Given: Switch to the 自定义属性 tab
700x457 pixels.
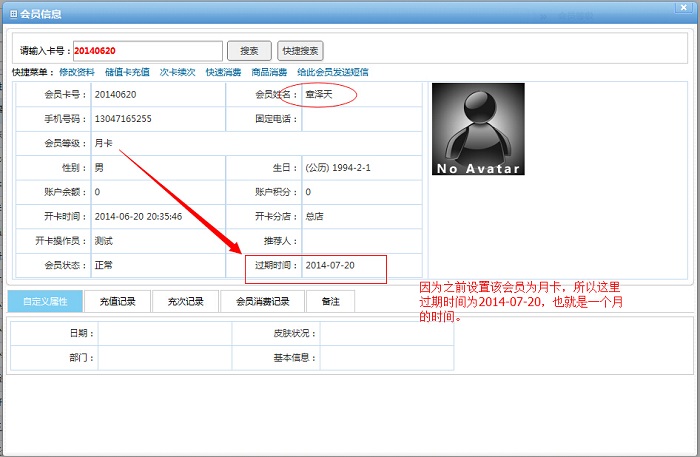Looking at the screenshot, I should coord(45,301).
